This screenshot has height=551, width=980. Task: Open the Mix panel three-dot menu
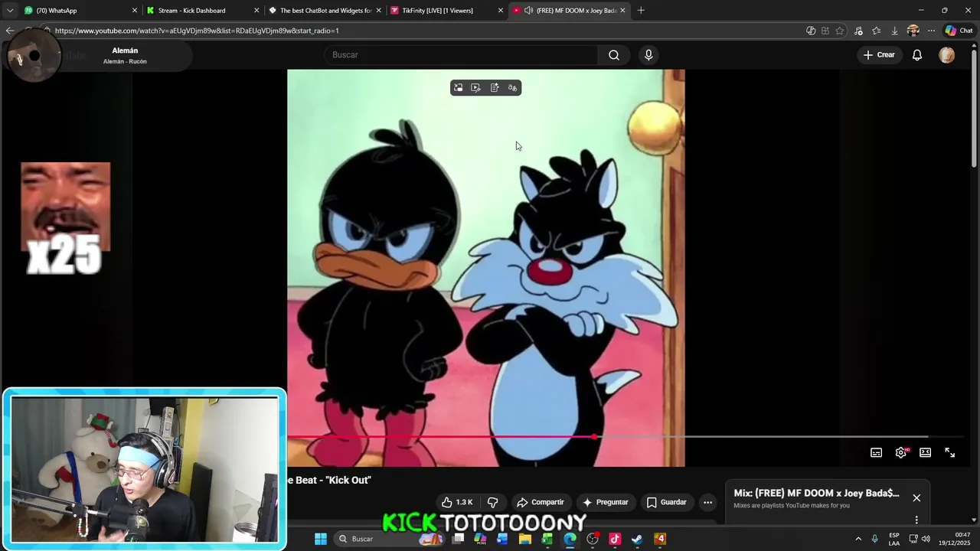pyautogui.click(x=916, y=520)
